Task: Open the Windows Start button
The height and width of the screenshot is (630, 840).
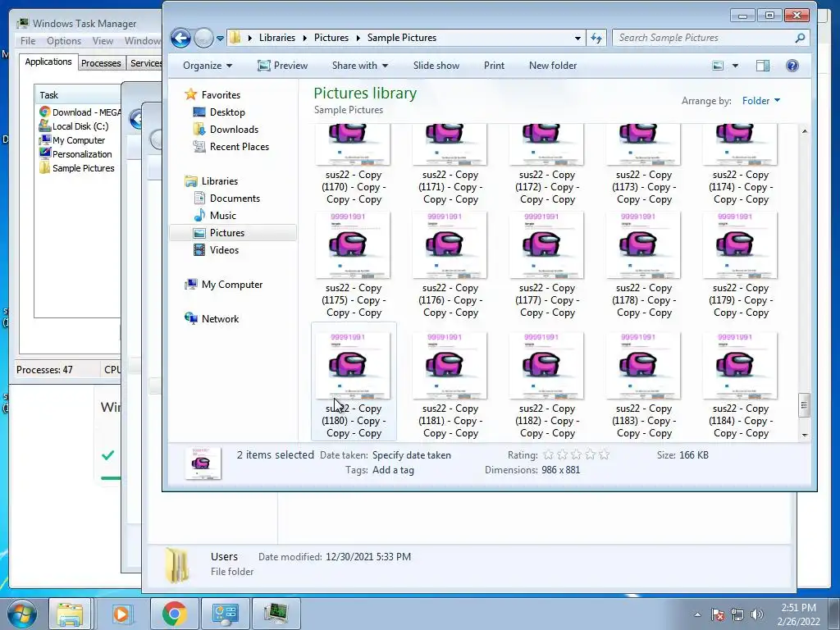Action: 21,614
